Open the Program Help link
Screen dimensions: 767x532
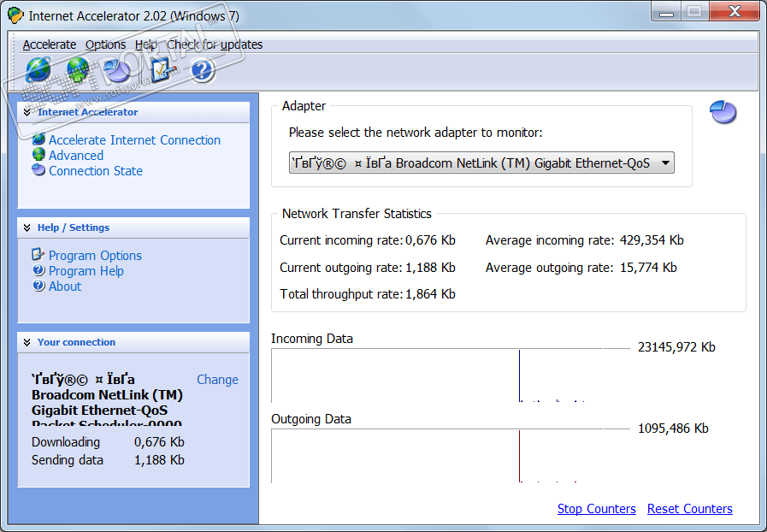(x=86, y=270)
